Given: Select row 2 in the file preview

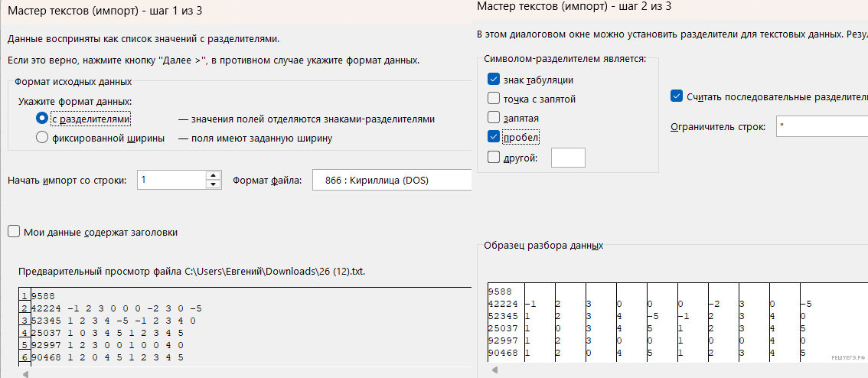Looking at the screenshot, I should click(24, 308).
